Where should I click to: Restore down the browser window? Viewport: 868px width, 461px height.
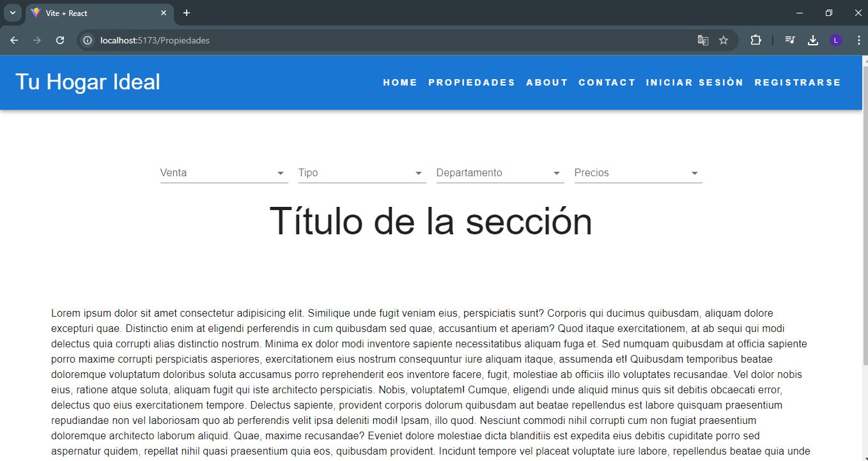pyautogui.click(x=829, y=13)
